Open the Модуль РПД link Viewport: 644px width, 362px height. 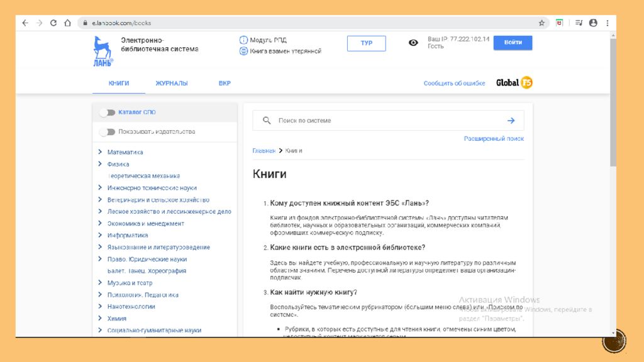(268, 40)
